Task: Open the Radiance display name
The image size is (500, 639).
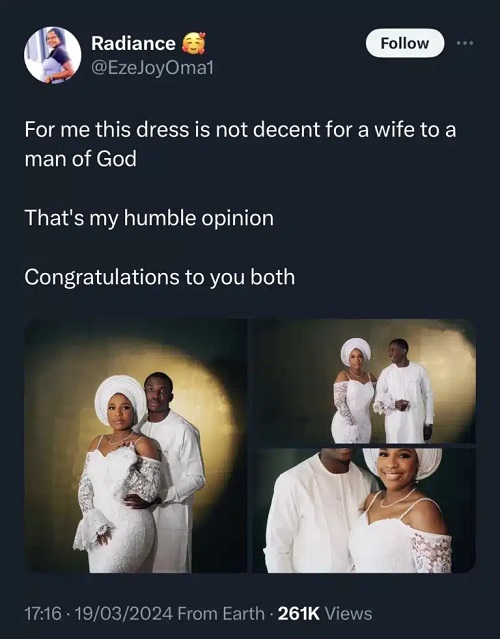Action: click(133, 43)
